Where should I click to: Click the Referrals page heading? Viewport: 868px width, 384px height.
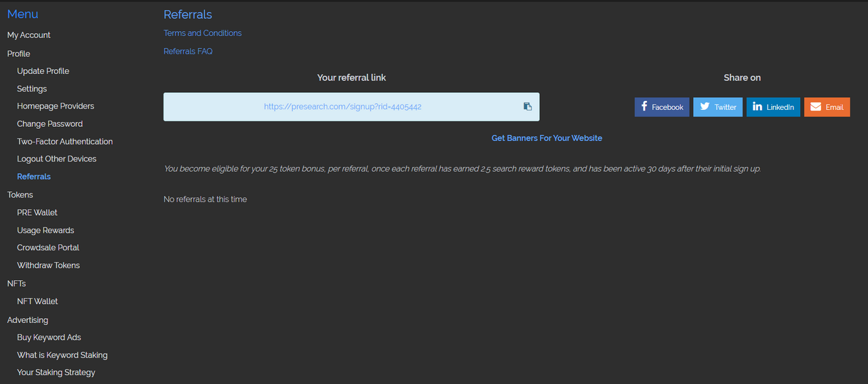[x=188, y=14]
